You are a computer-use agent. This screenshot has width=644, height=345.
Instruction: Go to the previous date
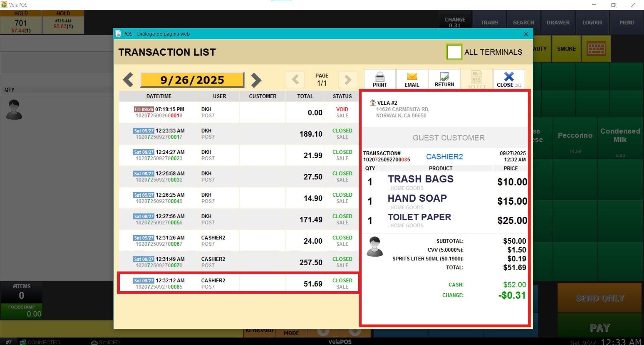pos(128,80)
